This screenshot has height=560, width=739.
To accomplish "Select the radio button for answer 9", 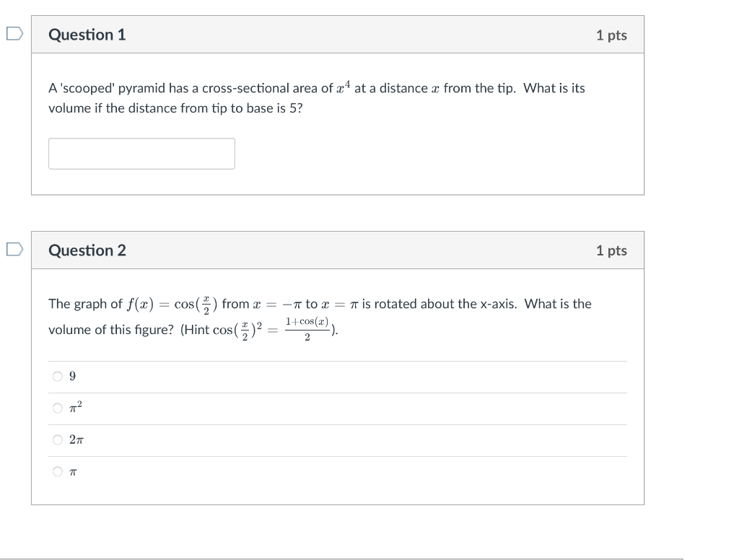I will tap(57, 376).
